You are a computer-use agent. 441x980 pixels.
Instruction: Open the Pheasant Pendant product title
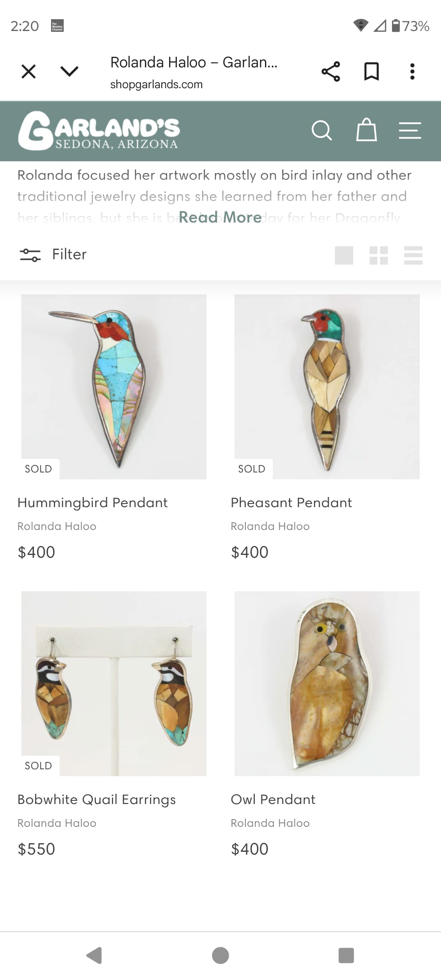(x=291, y=503)
